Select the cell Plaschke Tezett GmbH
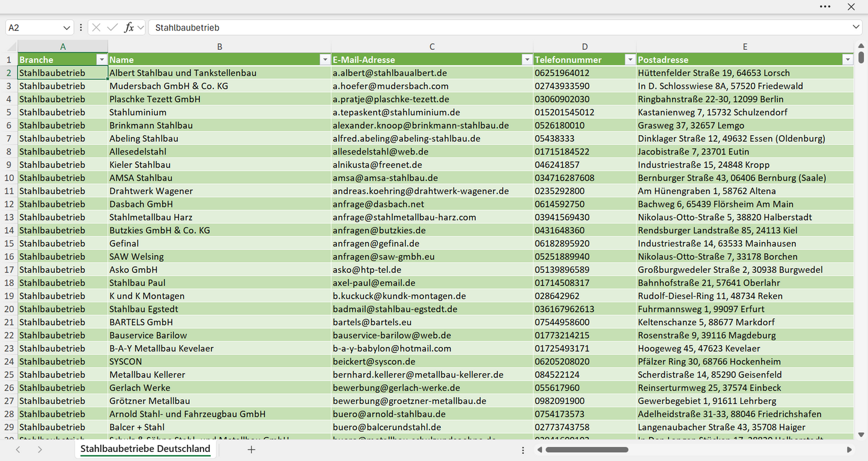Viewport: 868px width, 461px height. (219, 99)
